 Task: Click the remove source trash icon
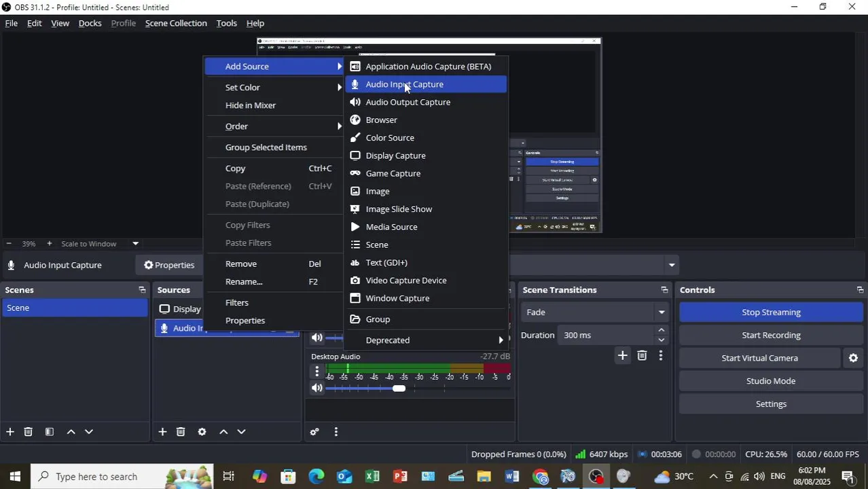pyautogui.click(x=181, y=432)
